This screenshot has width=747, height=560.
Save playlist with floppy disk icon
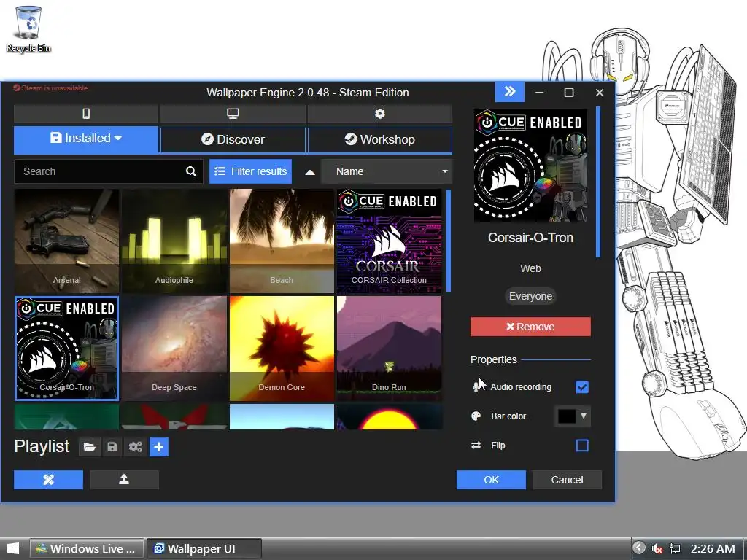[x=112, y=447]
